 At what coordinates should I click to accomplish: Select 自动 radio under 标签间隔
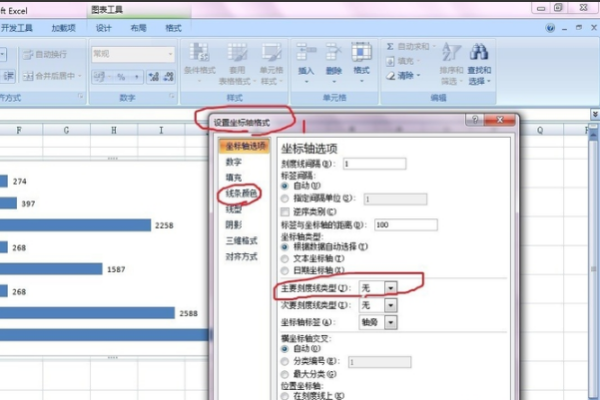284,186
